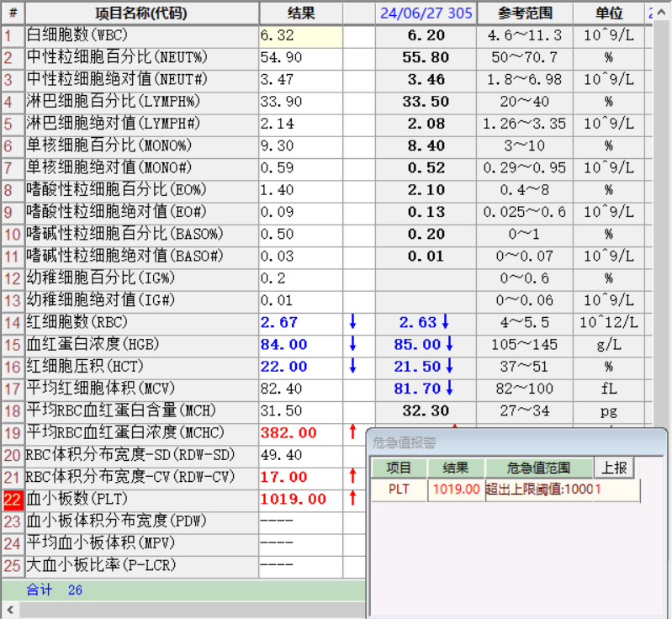Screen dimensions: 672x619
Task: Click the 单位 column header
Action: click(608, 13)
